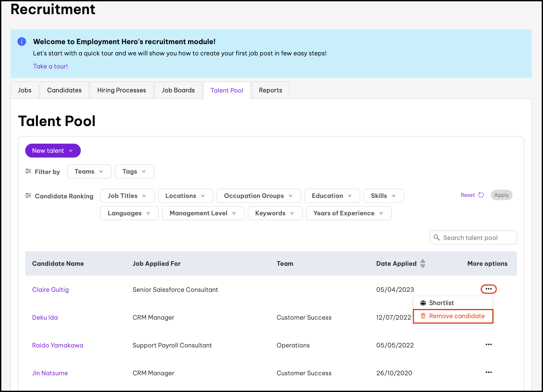Expand the Management Level dropdown
Image resolution: width=543 pixels, height=392 pixels.
[x=203, y=213]
